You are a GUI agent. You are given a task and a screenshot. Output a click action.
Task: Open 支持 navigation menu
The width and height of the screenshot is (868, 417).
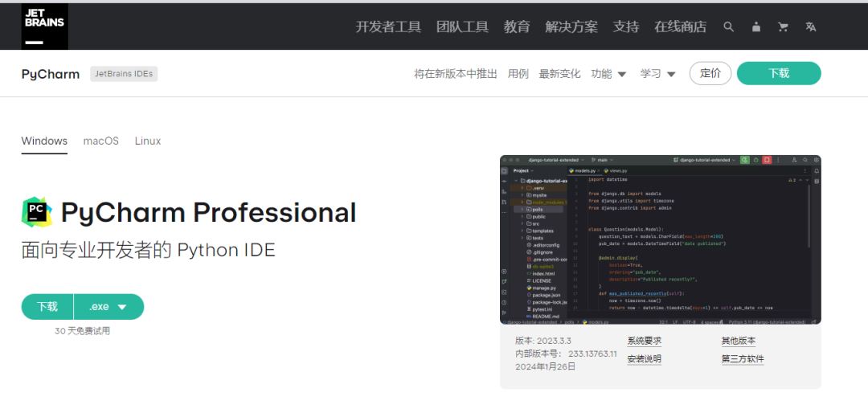[x=626, y=27]
